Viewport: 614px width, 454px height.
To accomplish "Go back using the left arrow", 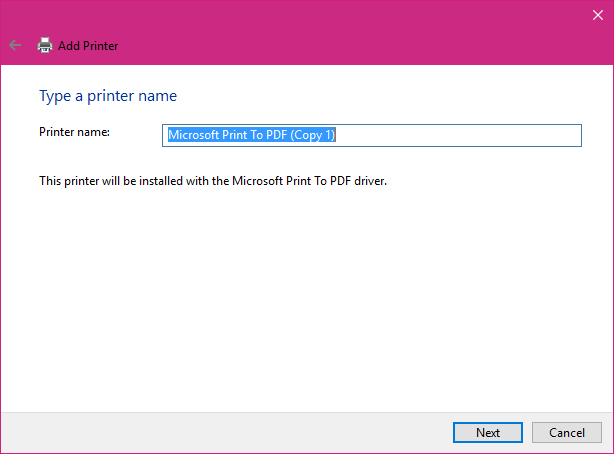I will click(x=15, y=45).
